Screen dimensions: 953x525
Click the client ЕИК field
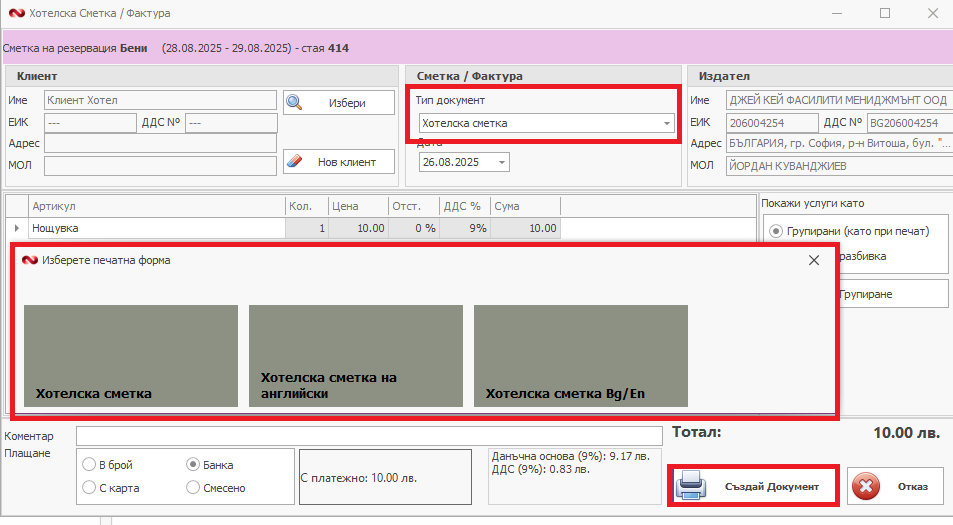click(x=91, y=123)
